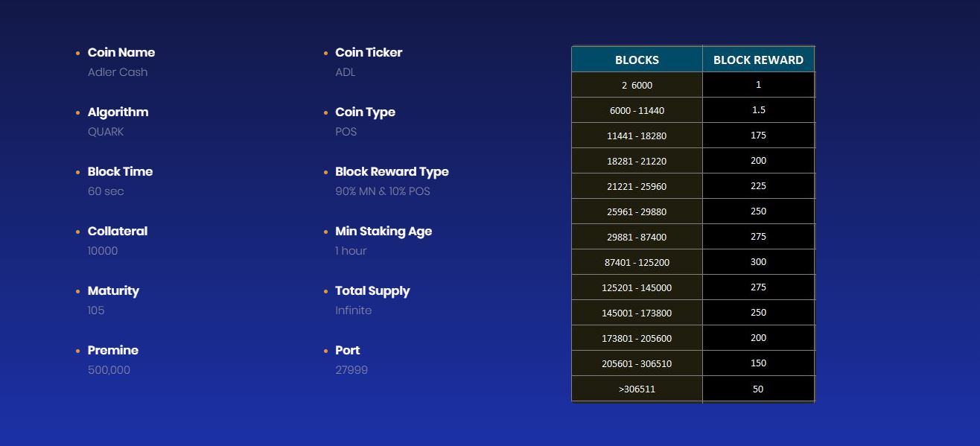Image resolution: width=980 pixels, height=446 pixels.
Task: Click the >306511 blocks cell
Action: pos(637,389)
